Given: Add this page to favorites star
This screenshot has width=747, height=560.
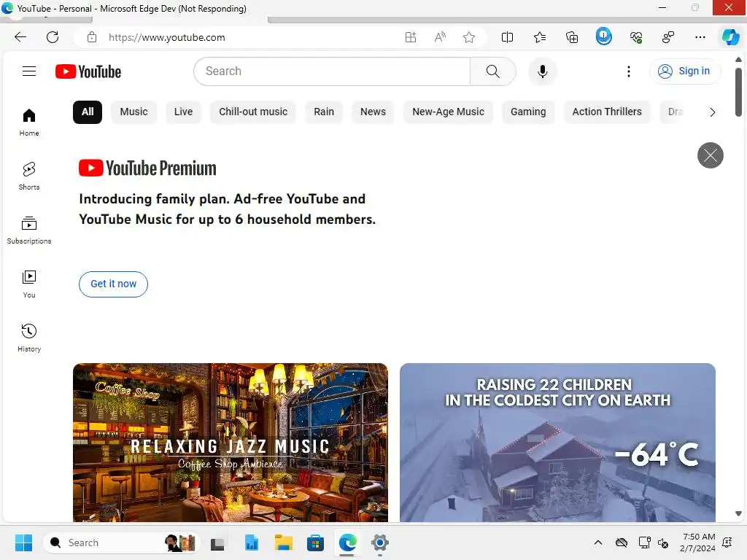Looking at the screenshot, I should point(469,37).
